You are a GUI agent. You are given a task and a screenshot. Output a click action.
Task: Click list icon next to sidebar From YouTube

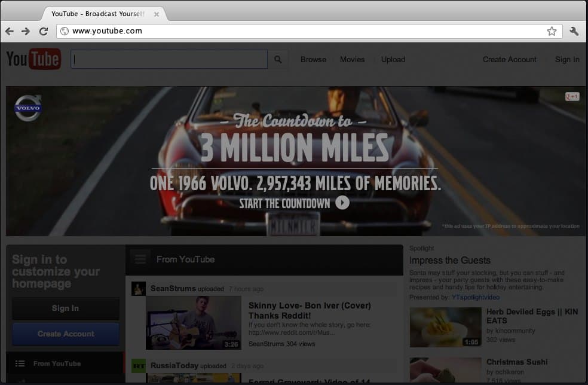20,363
